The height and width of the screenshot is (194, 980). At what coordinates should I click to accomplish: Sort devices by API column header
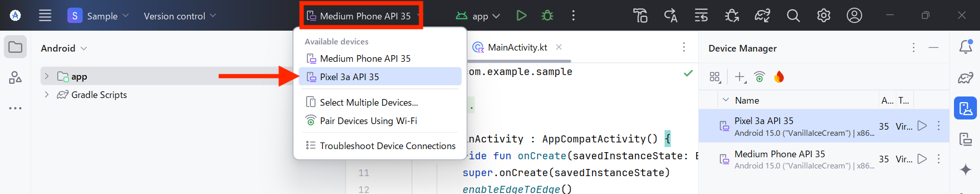887,101
